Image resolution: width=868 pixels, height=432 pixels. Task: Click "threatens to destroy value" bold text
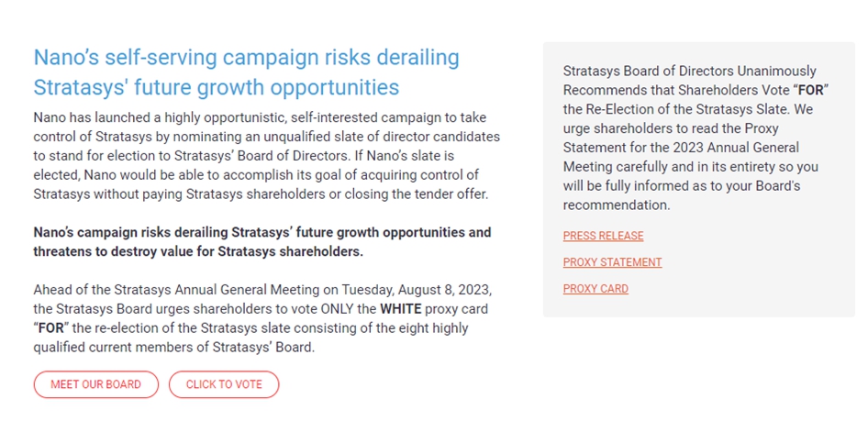coord(113,251)
